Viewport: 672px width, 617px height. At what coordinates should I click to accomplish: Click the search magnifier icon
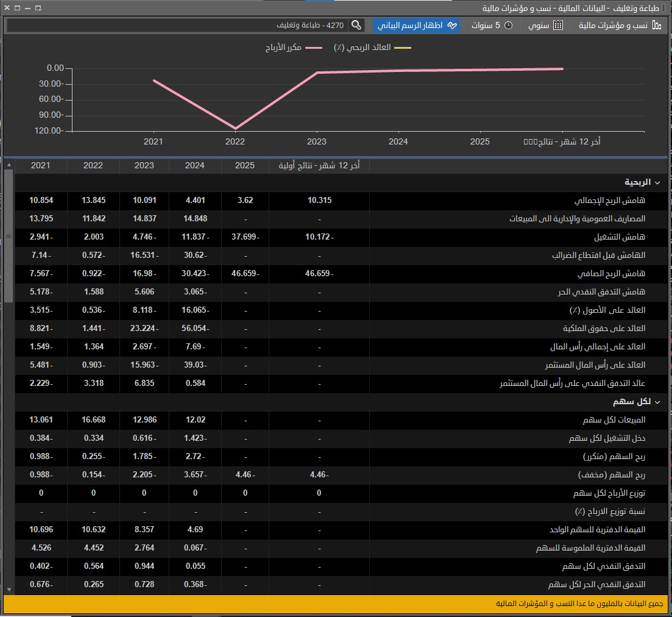(357, 26)
